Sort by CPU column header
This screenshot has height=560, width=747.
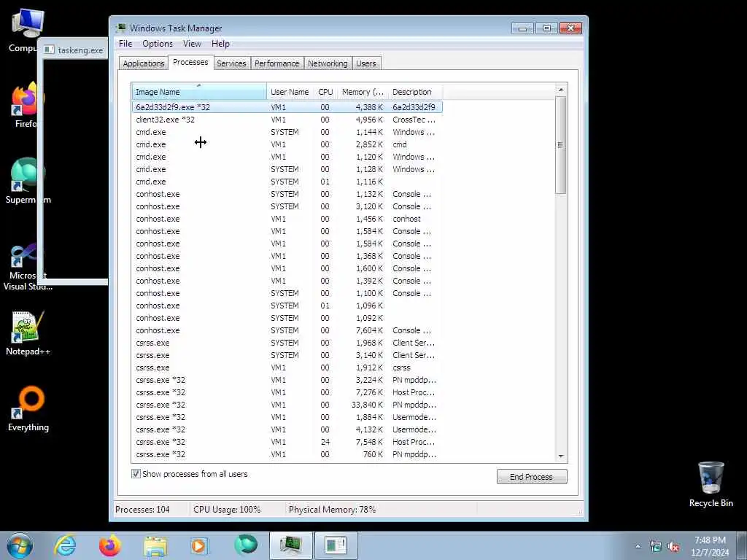point(326,91)
